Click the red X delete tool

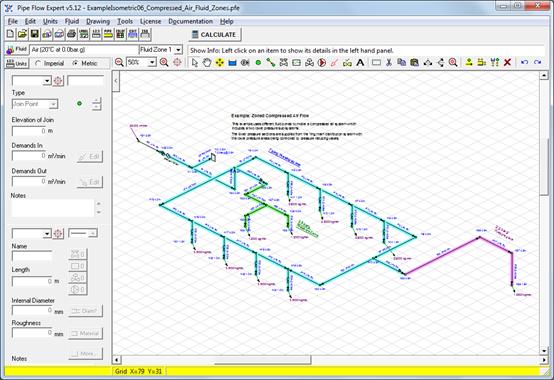coord(507,63)
